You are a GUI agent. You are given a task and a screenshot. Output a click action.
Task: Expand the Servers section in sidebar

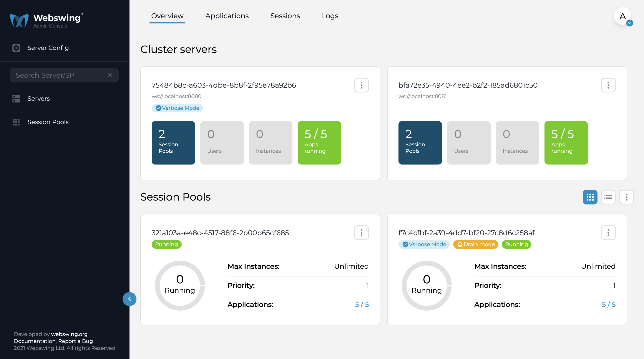(38, 98)
